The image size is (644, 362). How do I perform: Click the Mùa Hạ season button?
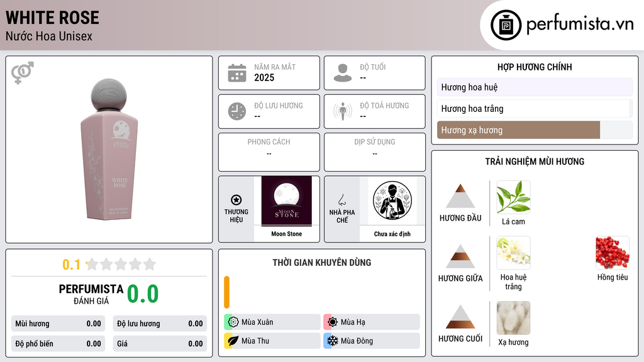(372, 322)
